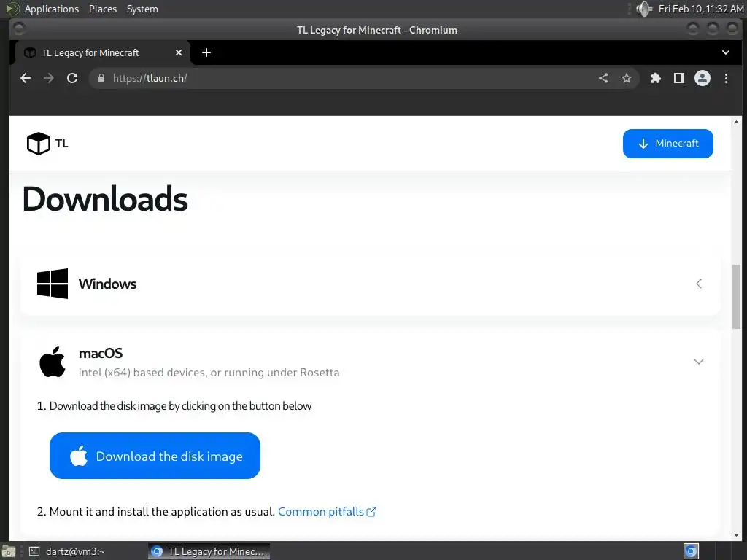Click the TL cube logo
This screenshot has width=747, height=560.
(x=38, y=144)
